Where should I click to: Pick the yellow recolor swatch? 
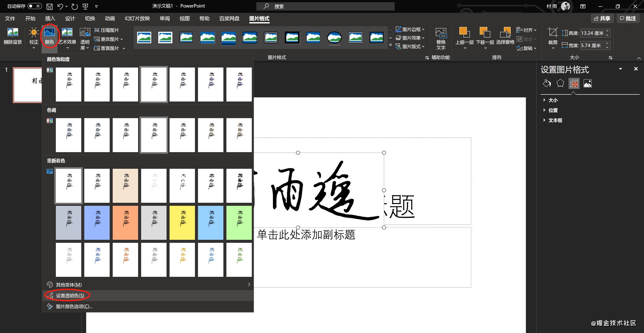click(182, 223)
